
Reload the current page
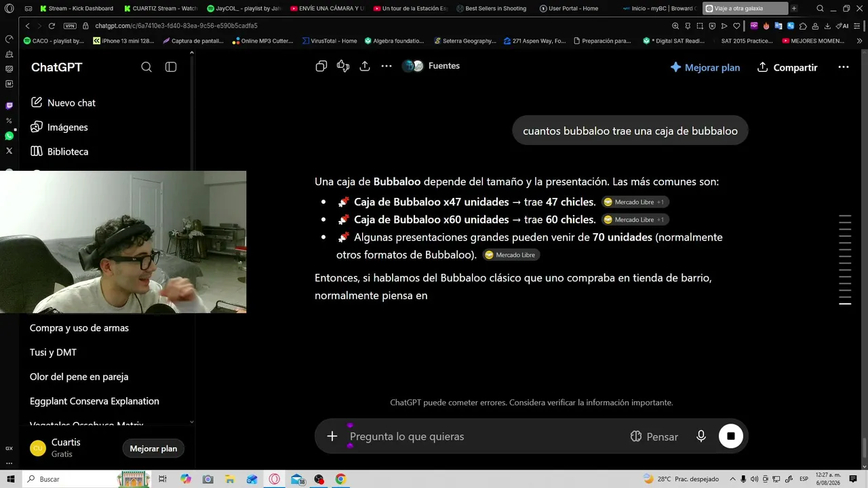point(52,26)
